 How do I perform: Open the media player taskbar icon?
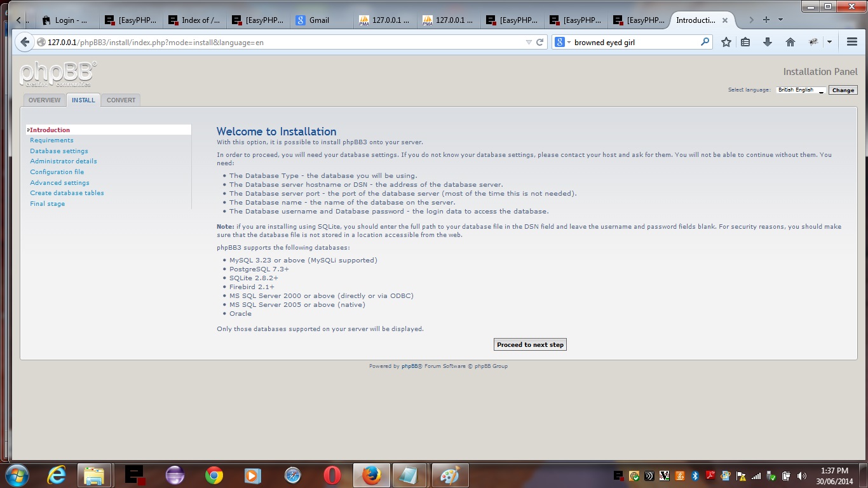click(253, 475)
